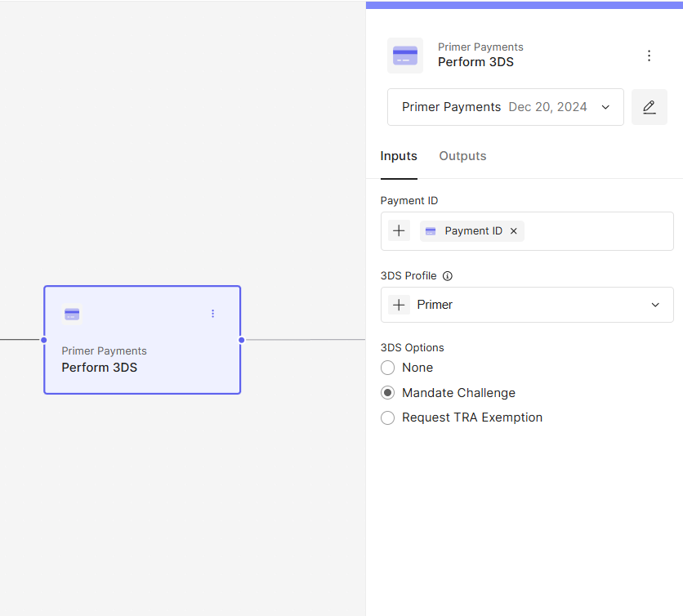Select the Mandate Challenge radio option
Screen dimensions: 683x616
tap(388, 393)
